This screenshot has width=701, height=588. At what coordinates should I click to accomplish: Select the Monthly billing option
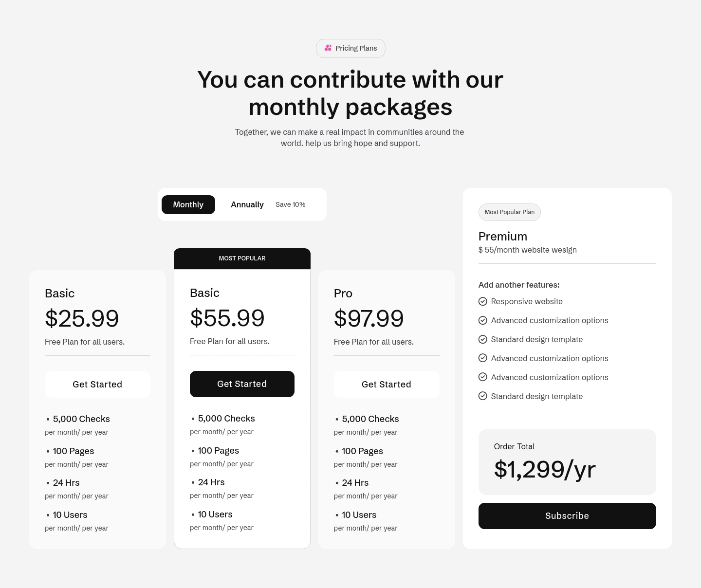coord(188,204)
